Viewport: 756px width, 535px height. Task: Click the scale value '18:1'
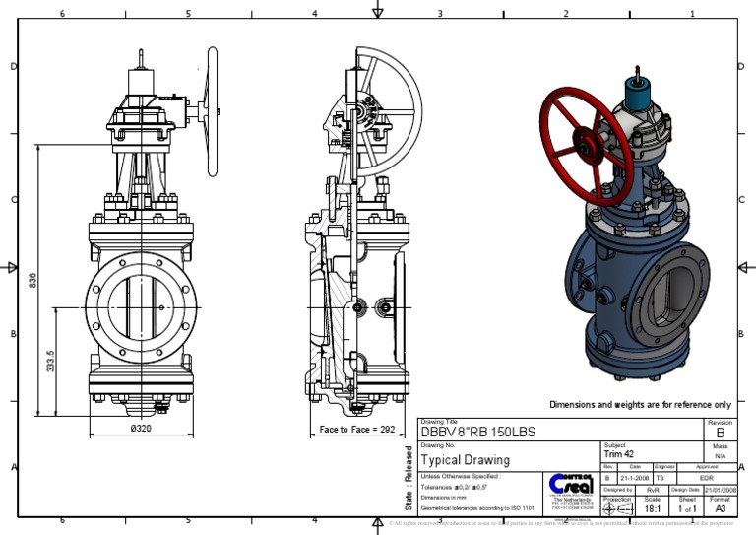(653, 509)
